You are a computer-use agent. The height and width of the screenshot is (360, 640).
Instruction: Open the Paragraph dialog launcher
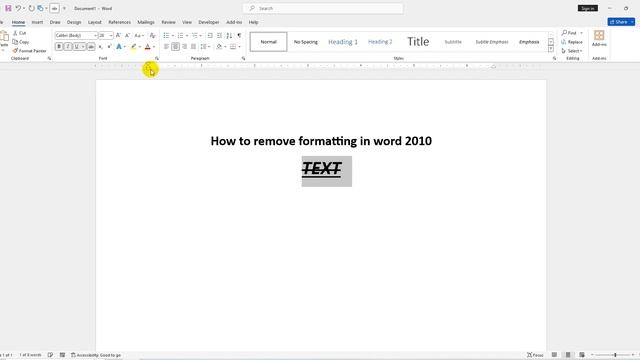coord(244,58)
